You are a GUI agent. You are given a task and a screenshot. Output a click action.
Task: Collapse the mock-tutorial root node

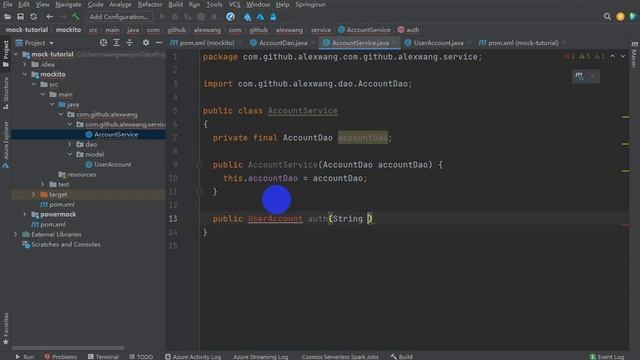click(16, 54)
